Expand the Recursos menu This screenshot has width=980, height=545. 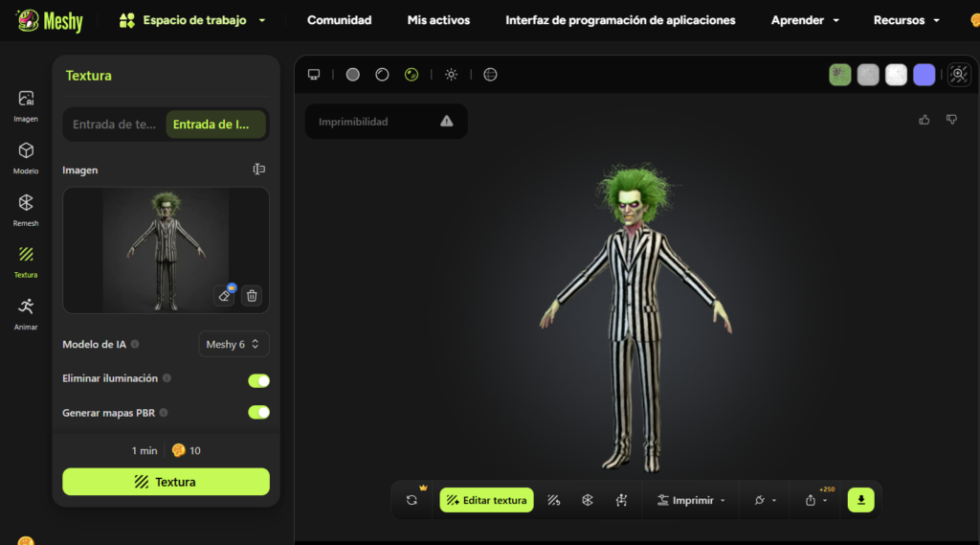(906, 21)
